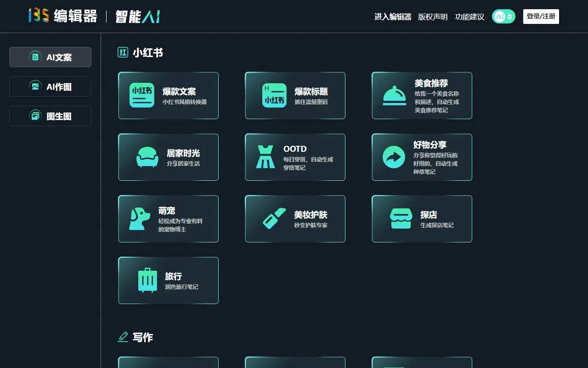This screenshot has width=588, height=368.
Task: Open the 好物分享 share arrow icon
Action: (395, 157)
